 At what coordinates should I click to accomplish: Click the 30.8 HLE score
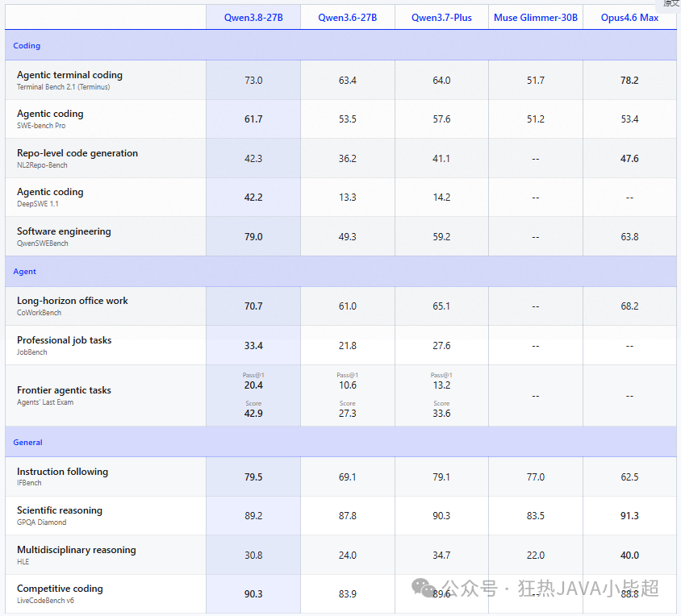pyautogui.click(x=253, y=556)
